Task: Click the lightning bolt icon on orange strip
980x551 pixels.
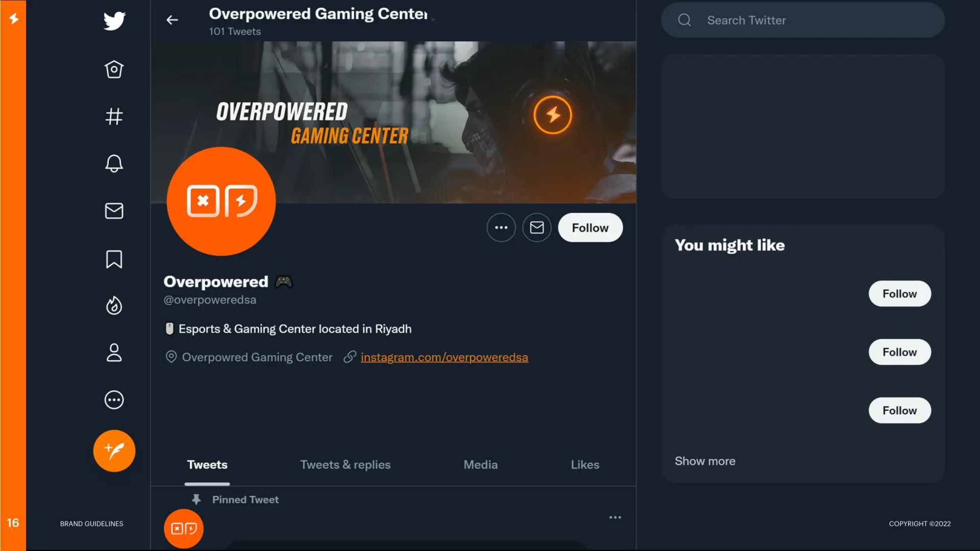Action: click(x=14, y=19)
